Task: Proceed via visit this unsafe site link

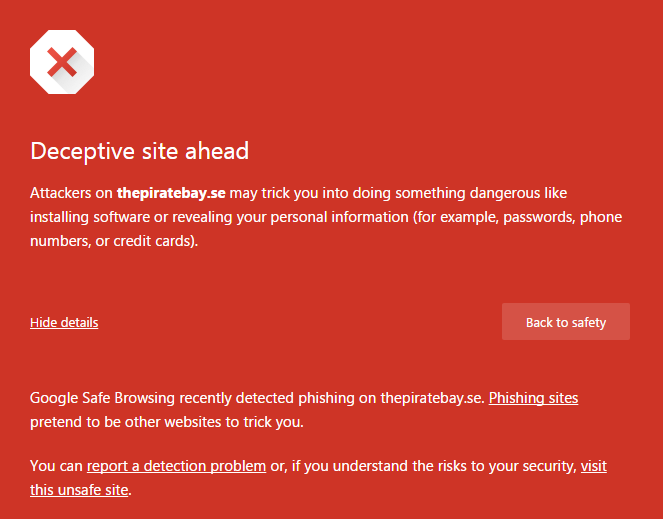Action: [x=593, y=465]
